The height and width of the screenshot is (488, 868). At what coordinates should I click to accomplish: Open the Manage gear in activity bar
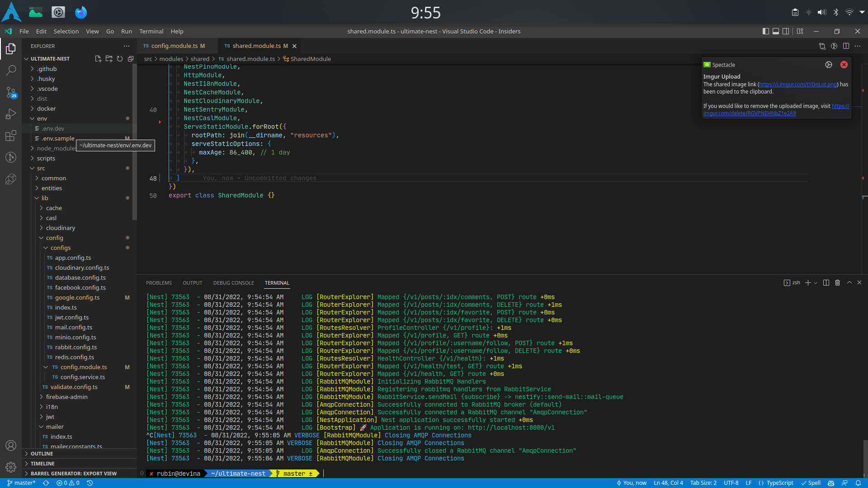[11, 467]
